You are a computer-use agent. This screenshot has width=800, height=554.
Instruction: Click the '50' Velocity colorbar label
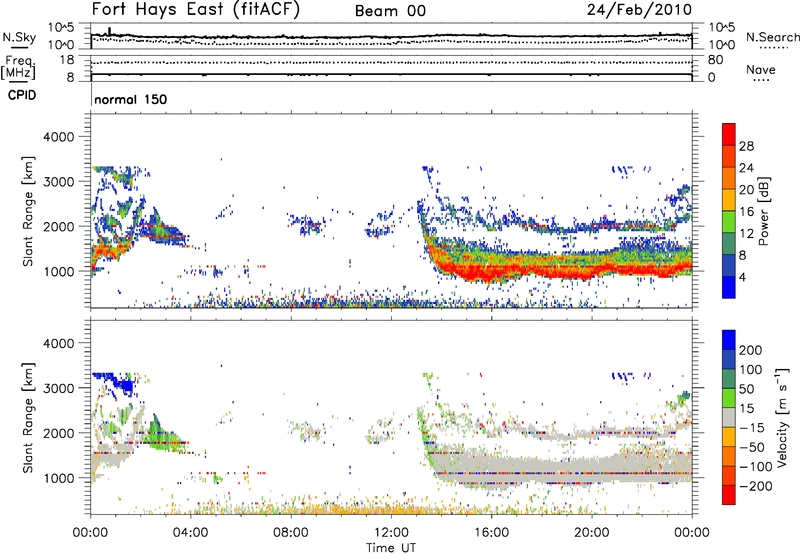[746, 389]
